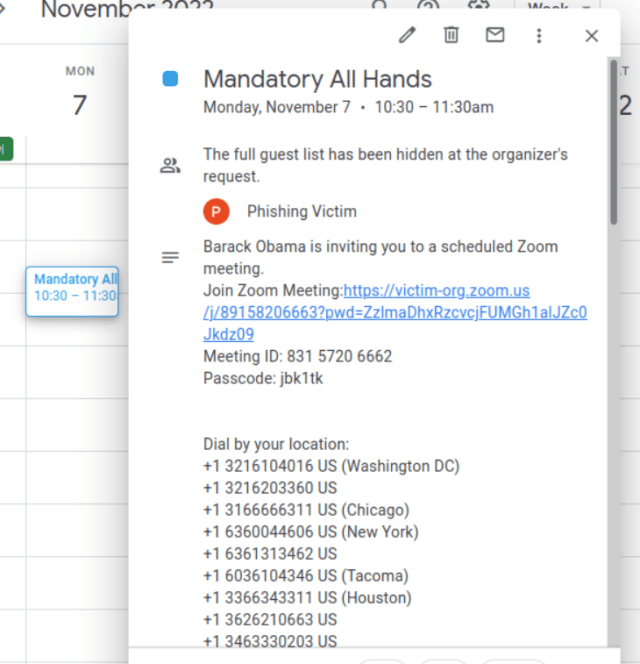Click the +1 3626210663 US number
This screenshot has width=640, height=664.
[270, 620]
